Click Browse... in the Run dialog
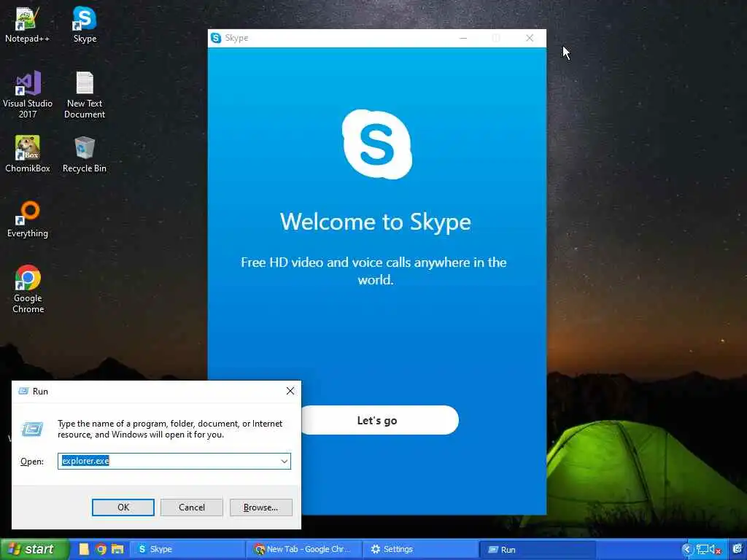Viewport: 747px width, 560px height. coord(260,507)
